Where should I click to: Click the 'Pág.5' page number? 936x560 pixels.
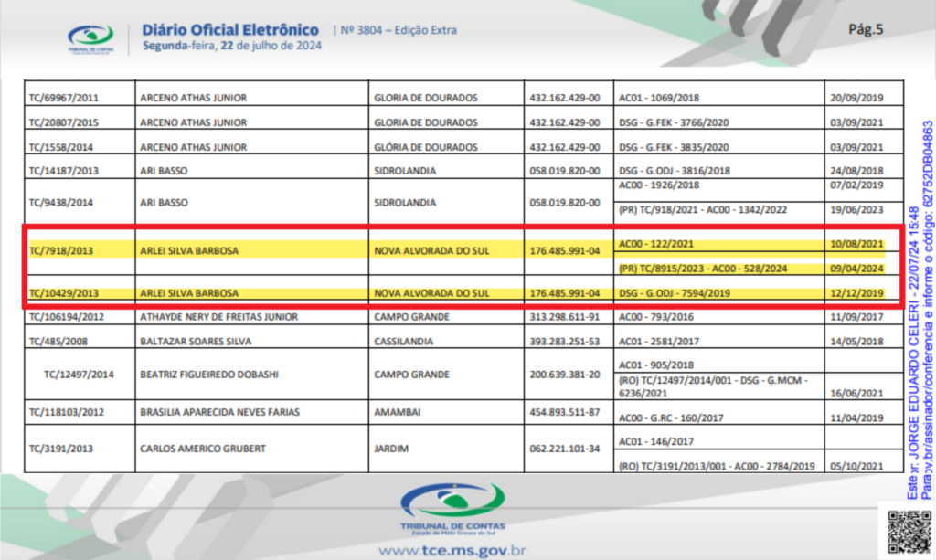point(866,29)
